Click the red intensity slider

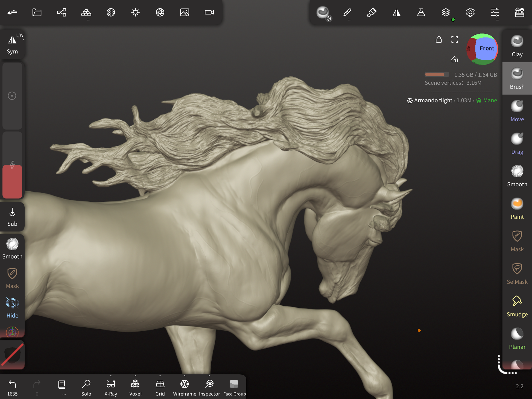point(12,181)
